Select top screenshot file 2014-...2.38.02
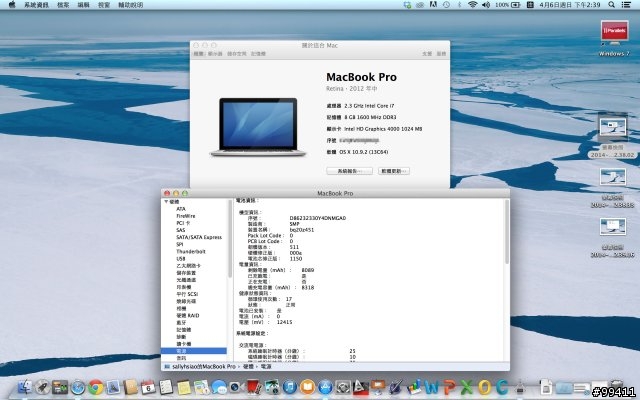This screenshot has width=640, height=400. (613, 137)
